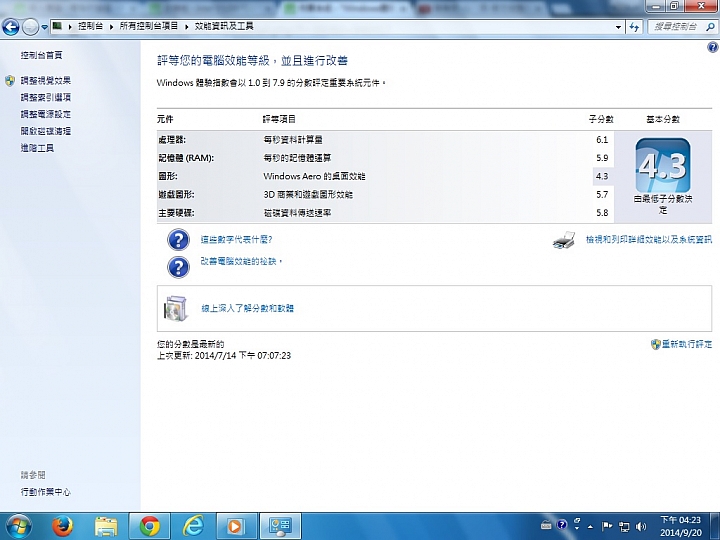Open 這些數字代表什麼? link
The image size is (720, 540).
pyautogui.click(x=236, y=240)
